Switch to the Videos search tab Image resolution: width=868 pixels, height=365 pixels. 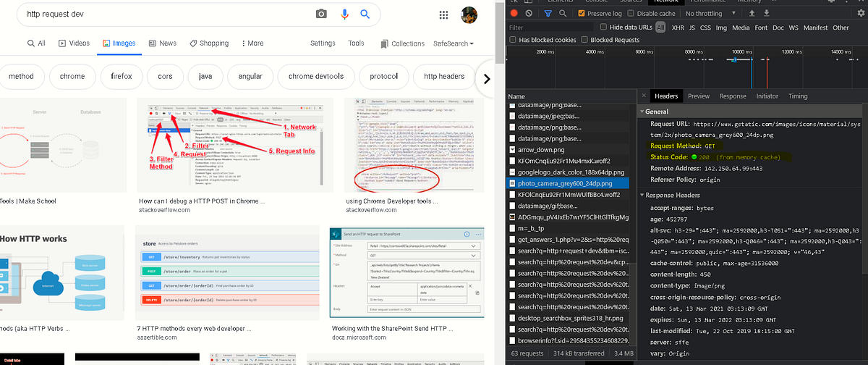click(x=73, y=43)
